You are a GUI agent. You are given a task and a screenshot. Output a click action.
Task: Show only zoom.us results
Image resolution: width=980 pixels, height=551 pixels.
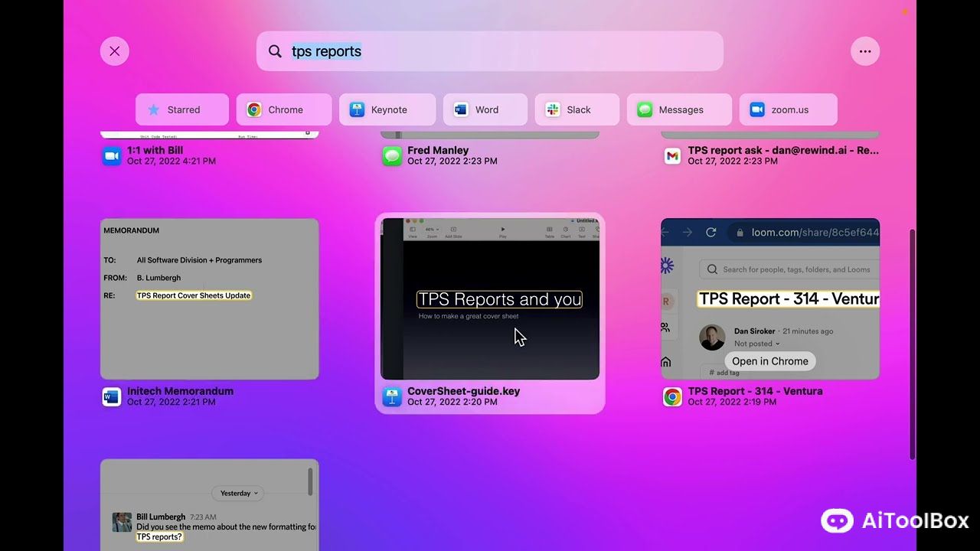pyautogui.click(x=788, y=109)
